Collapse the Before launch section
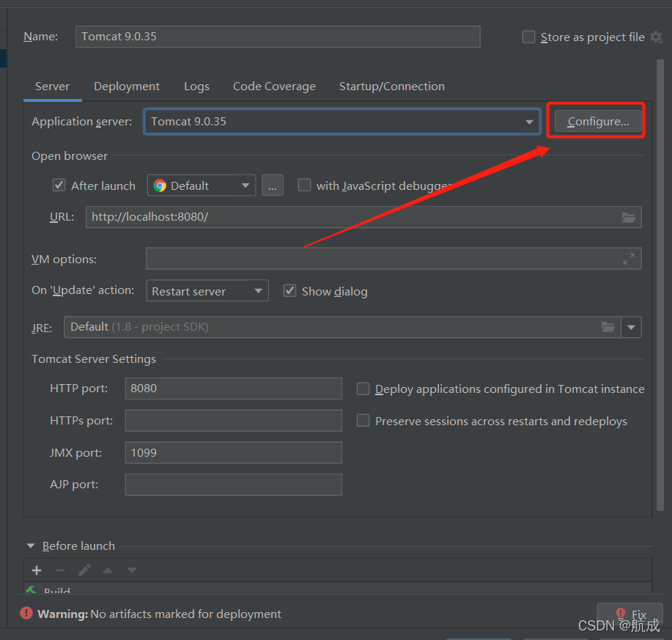 coord(31,545)
